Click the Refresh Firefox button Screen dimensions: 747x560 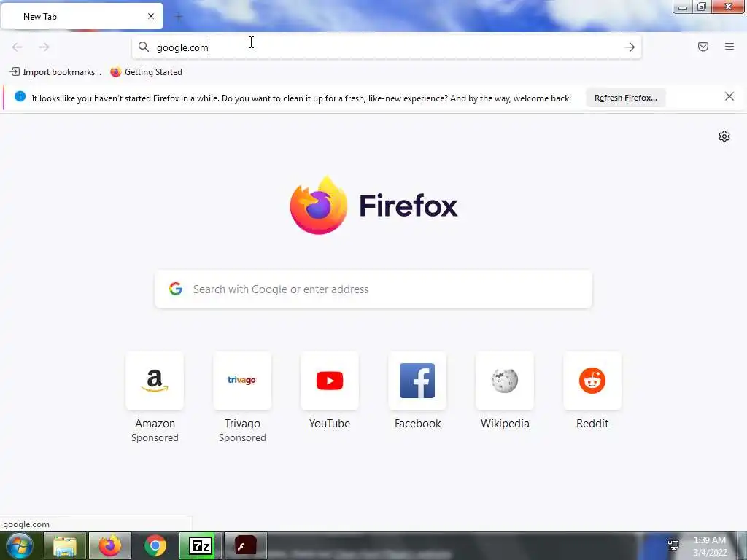click(x=625, y=98)
